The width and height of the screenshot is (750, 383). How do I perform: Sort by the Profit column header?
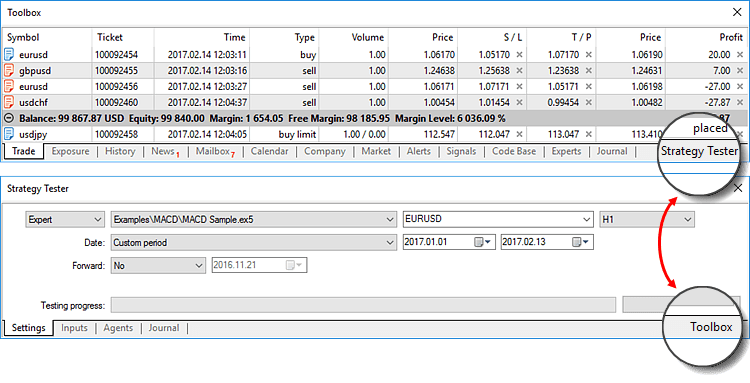click(706, 37)
